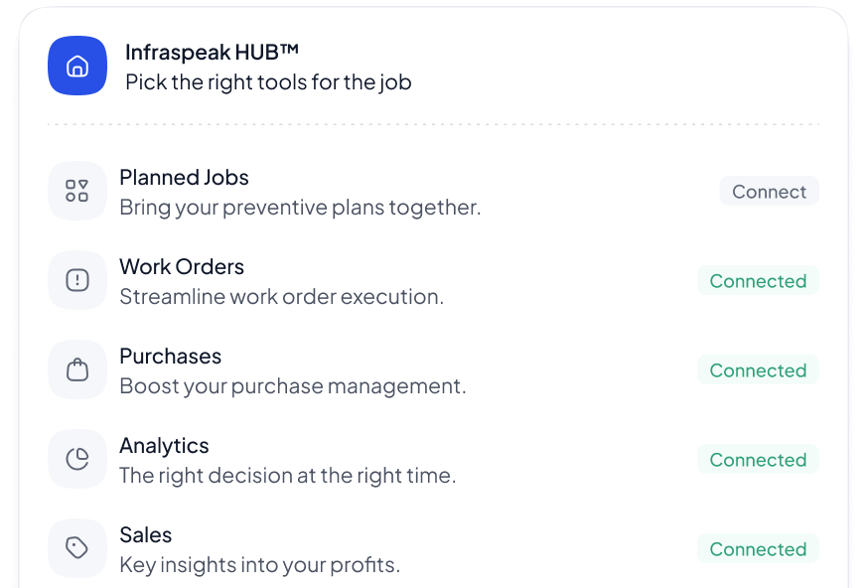Open the Work Orders module title
The image size is (868, 588).
point(182,266)
